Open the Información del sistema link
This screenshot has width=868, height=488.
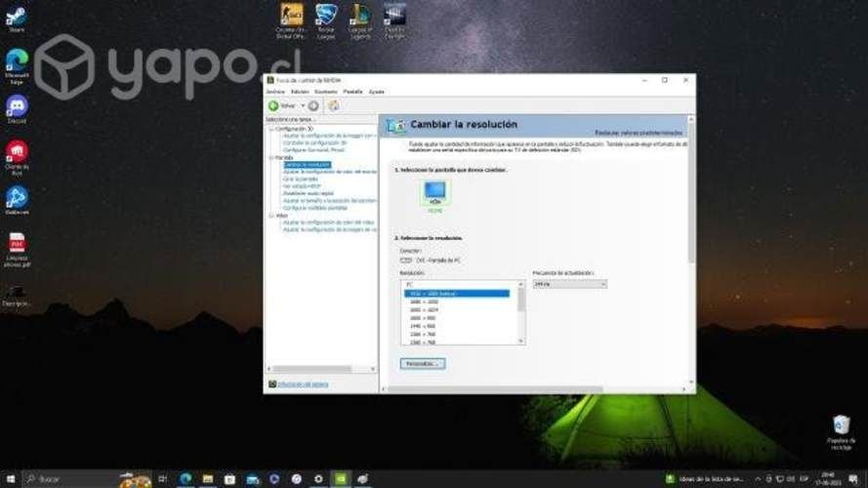(302, 385)
